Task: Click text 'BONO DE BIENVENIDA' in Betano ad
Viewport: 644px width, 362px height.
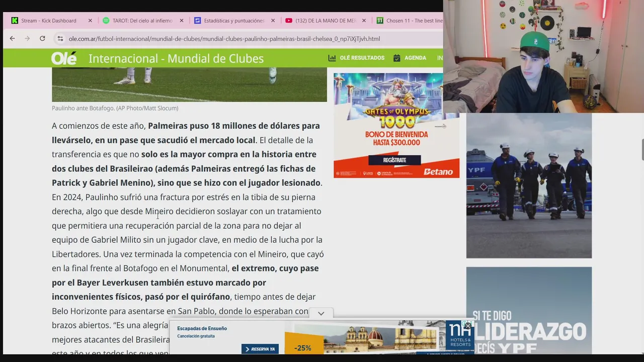Action: (396, 135)
